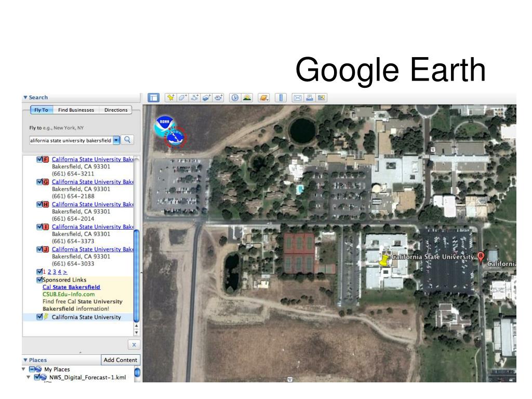
Task: Click the magnifying glass search button
Action: click(x=127, y=140)
